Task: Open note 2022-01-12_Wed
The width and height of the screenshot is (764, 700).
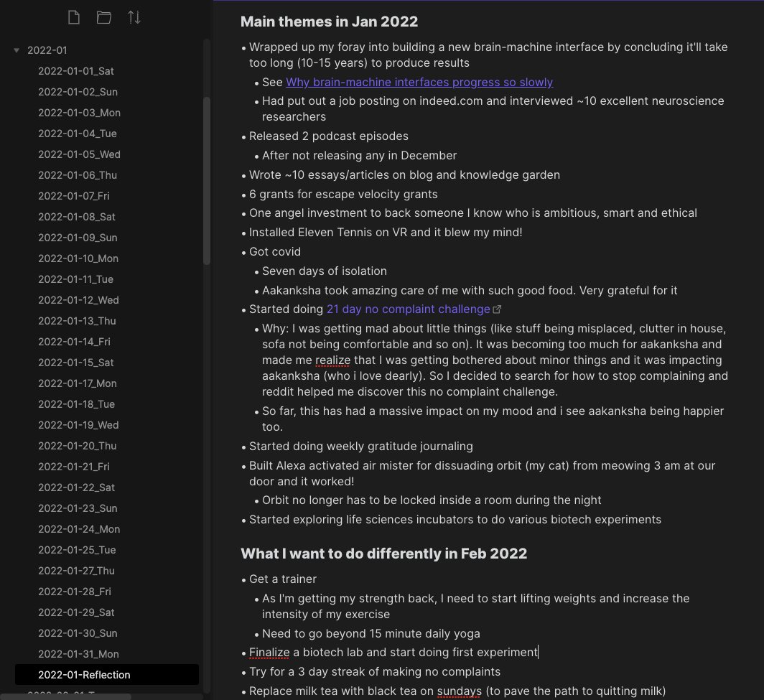Action: (78, 300)
